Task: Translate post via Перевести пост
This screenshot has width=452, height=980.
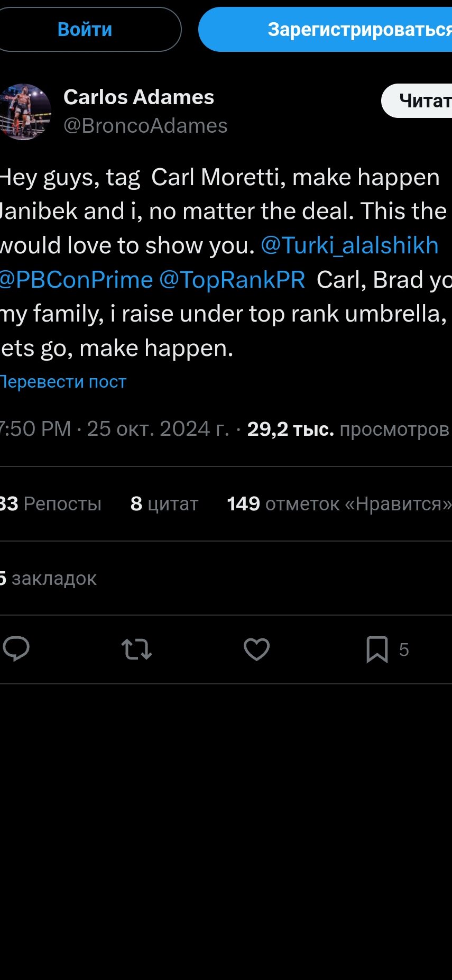Action: 62,382
